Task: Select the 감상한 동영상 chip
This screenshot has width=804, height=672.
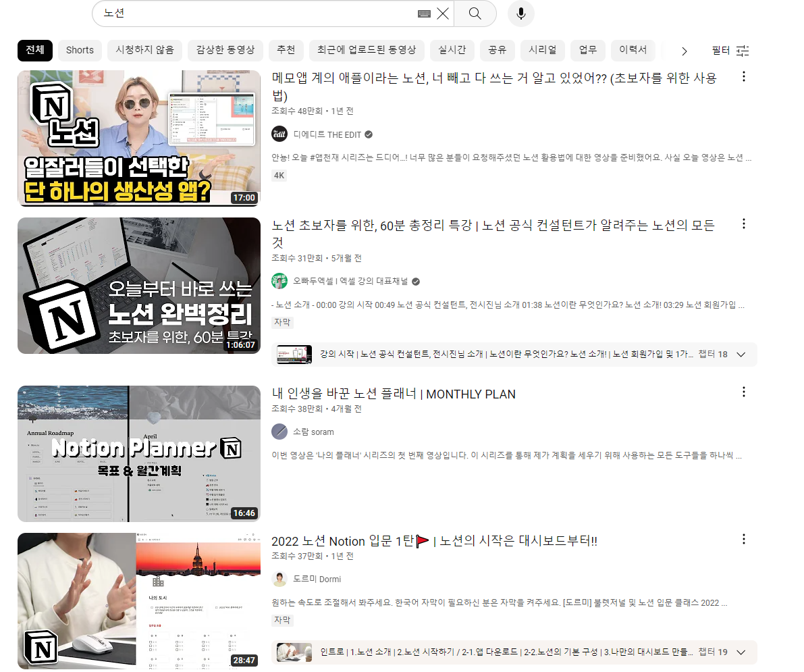Action: point(225,50)
